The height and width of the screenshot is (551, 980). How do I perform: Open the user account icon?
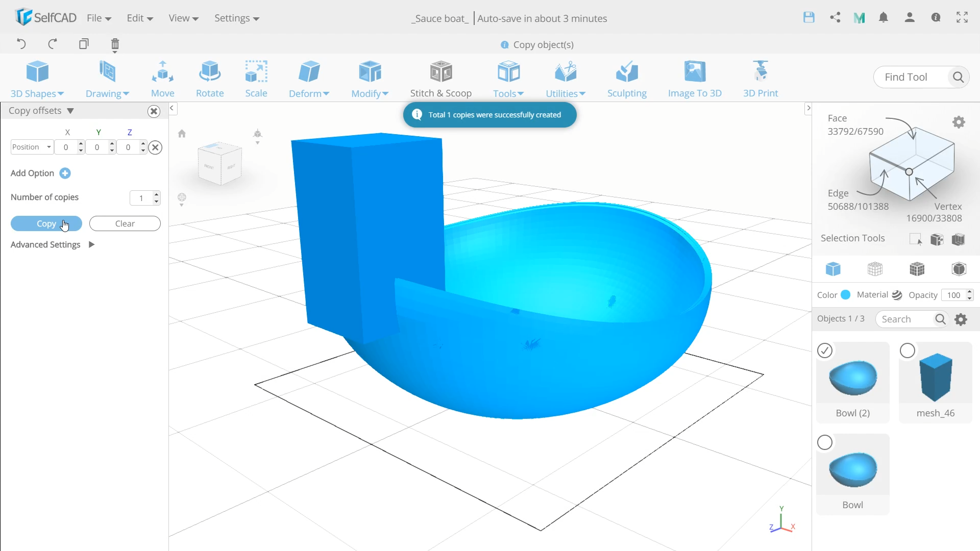point(910,17)
